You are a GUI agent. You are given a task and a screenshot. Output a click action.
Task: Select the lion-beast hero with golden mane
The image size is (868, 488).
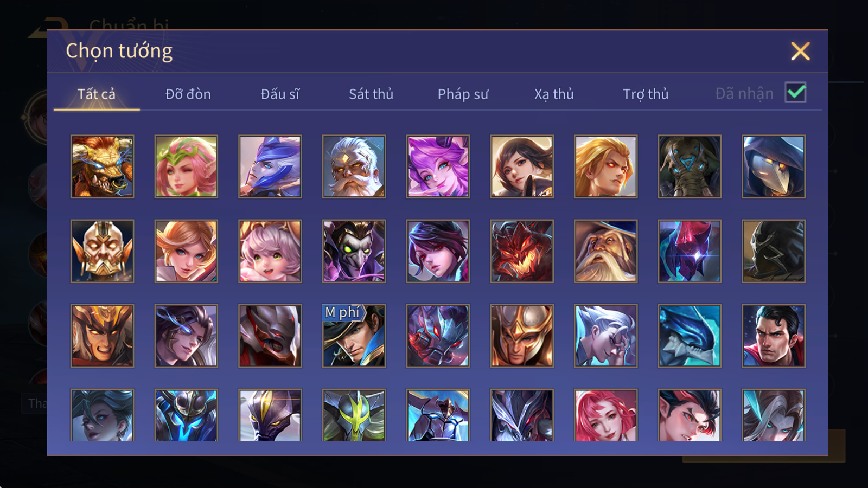pyautogui.click(x=102, y=166)
